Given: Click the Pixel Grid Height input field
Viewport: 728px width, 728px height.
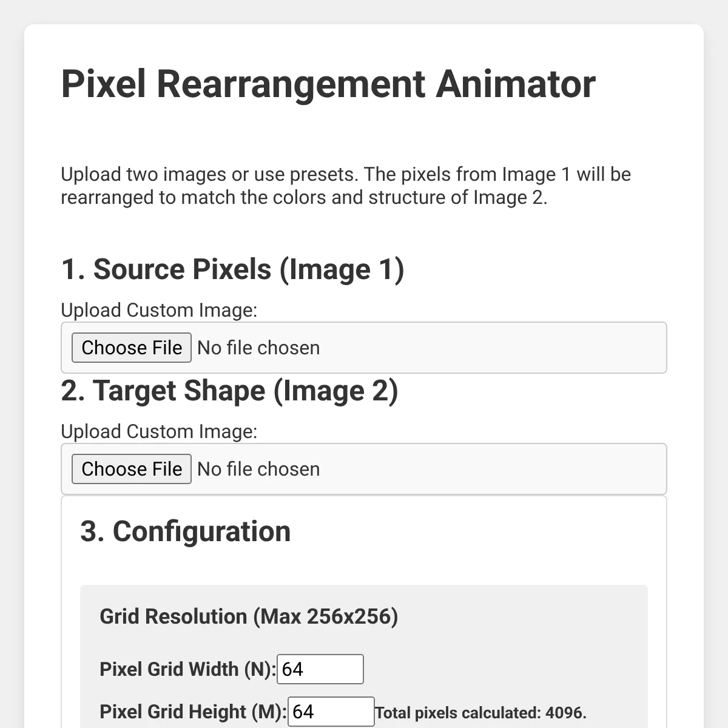Looking at the screenshot, I should 331,712.
